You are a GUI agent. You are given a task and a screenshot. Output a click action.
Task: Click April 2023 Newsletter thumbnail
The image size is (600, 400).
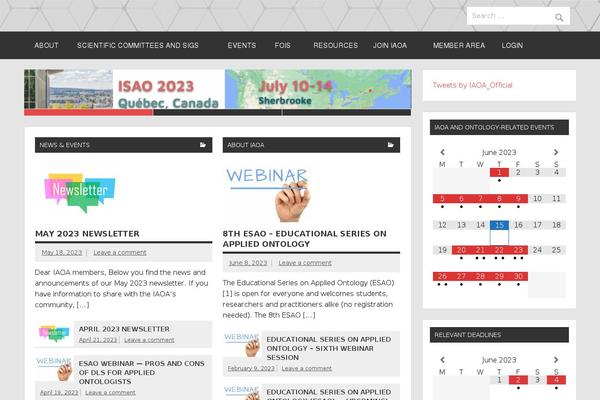pos(54,333)
